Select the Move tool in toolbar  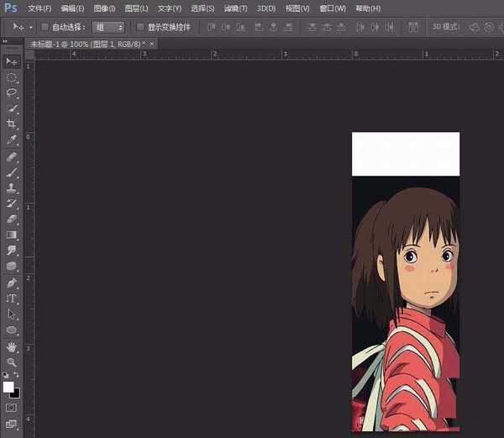12,61
